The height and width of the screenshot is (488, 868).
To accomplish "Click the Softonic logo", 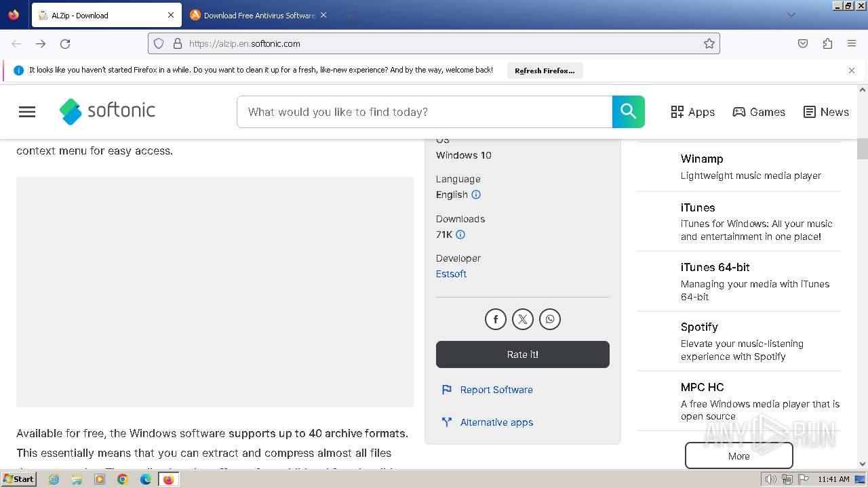I will pos(107,111).
